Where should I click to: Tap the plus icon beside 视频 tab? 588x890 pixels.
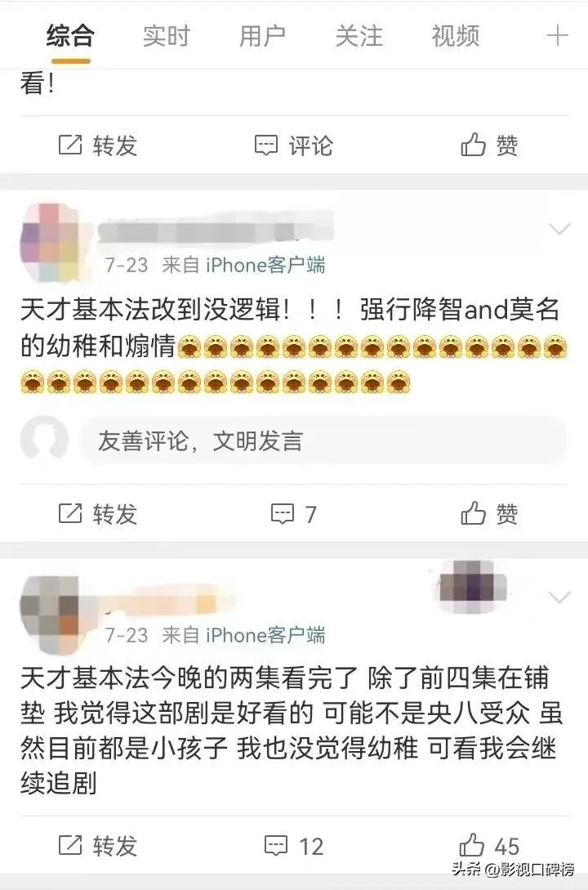click(558, 36)
